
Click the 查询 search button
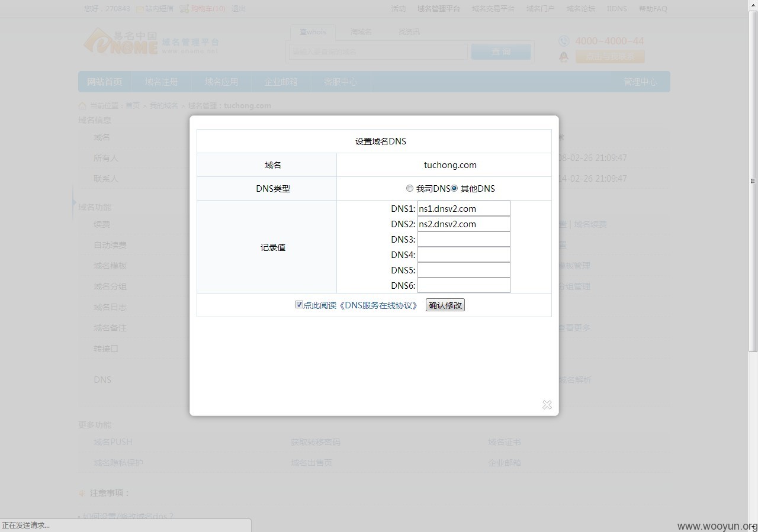(x=501, y=52)
